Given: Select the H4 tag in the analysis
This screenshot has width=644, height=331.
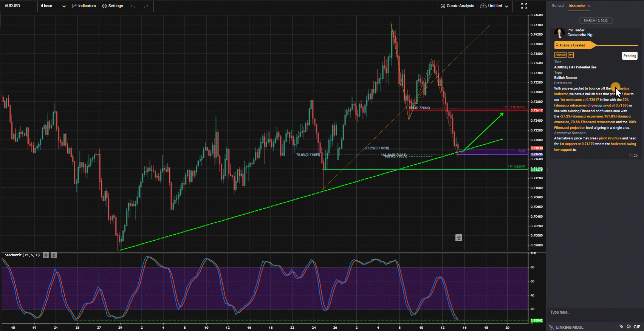Looking at the screenshot, I should [x=571, y=55].
